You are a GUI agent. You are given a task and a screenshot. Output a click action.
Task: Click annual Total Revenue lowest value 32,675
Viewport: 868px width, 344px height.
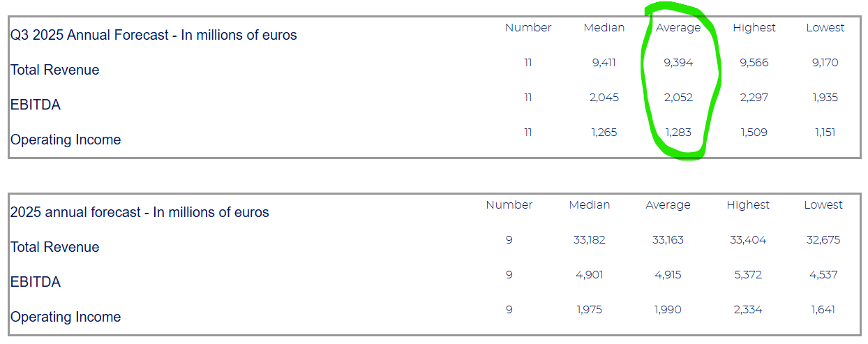point(823,240)
